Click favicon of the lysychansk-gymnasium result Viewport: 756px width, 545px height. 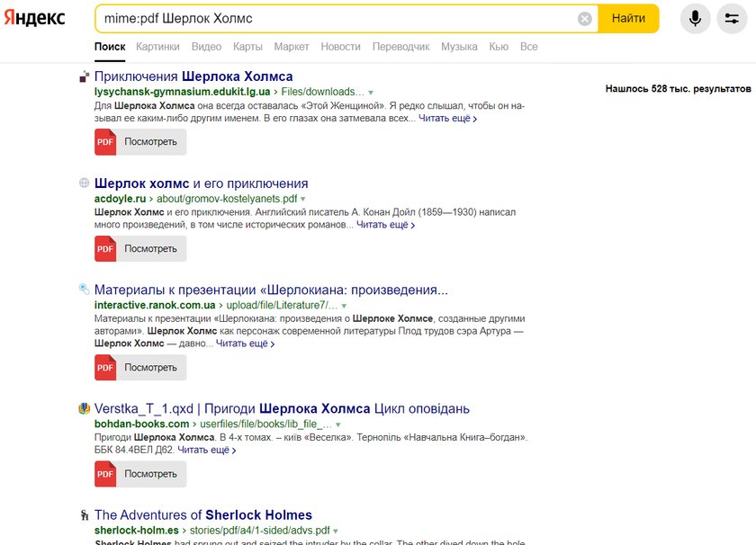85,76
